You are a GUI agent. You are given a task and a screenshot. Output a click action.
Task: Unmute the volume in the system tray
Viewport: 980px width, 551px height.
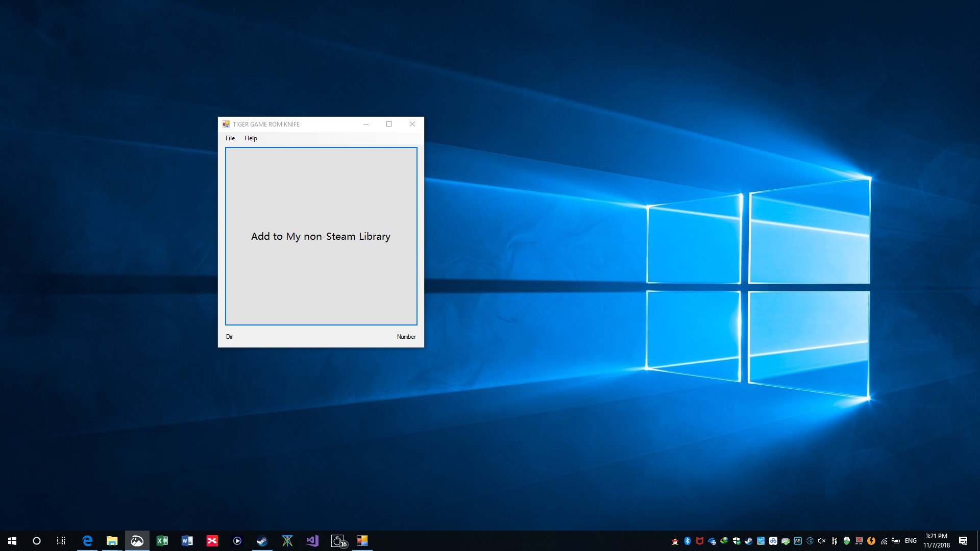pos(821,540)
